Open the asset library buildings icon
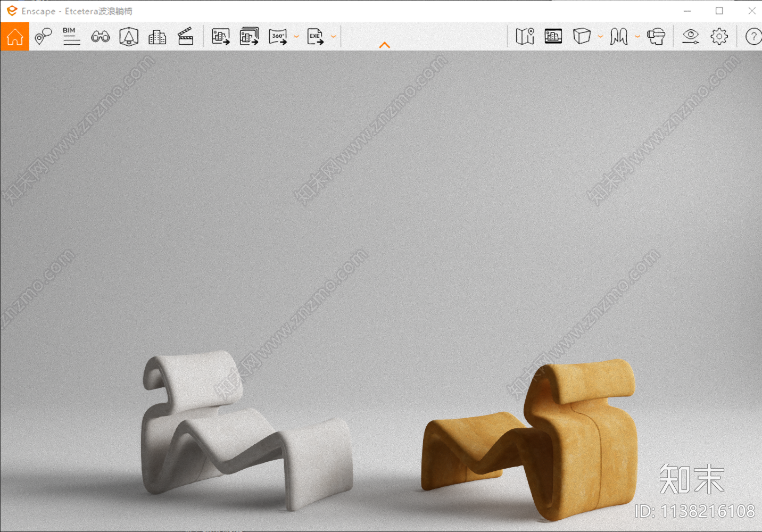Viewport: 762px width, 532px height. pyautogui.click(x=157, y=36)
